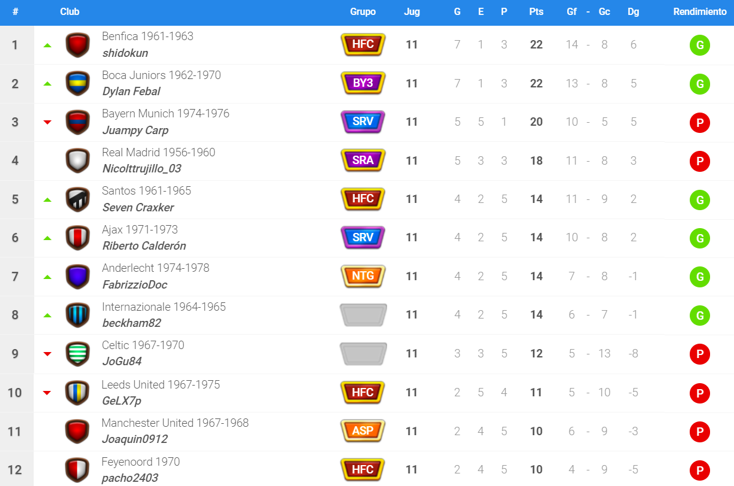Click Bayern Munich's SRV group badge
Image resolution: width=734 pixels, height=486 pixels.
point(363,122)
